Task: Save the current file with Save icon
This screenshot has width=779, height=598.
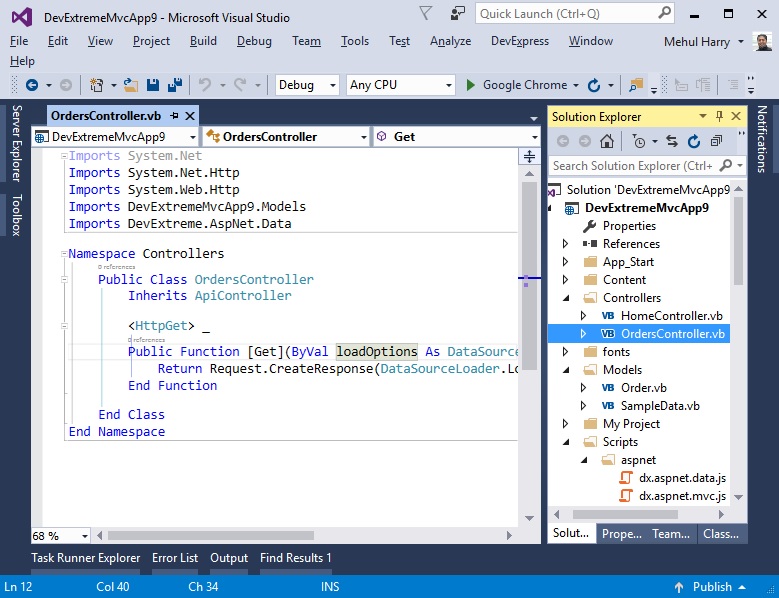Action: pos(153,85)
